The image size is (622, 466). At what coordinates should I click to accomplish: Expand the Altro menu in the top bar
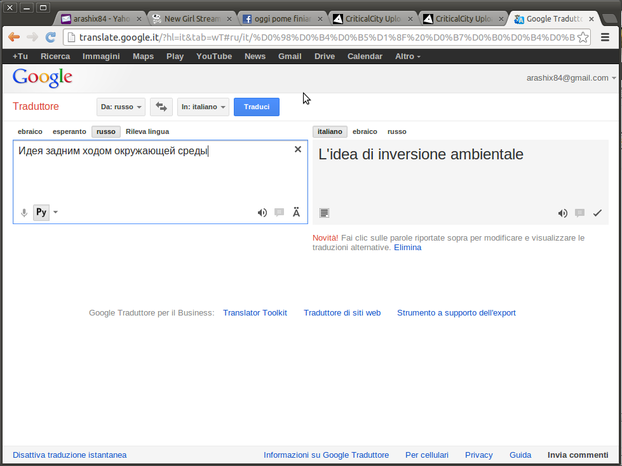pos(407,56)
